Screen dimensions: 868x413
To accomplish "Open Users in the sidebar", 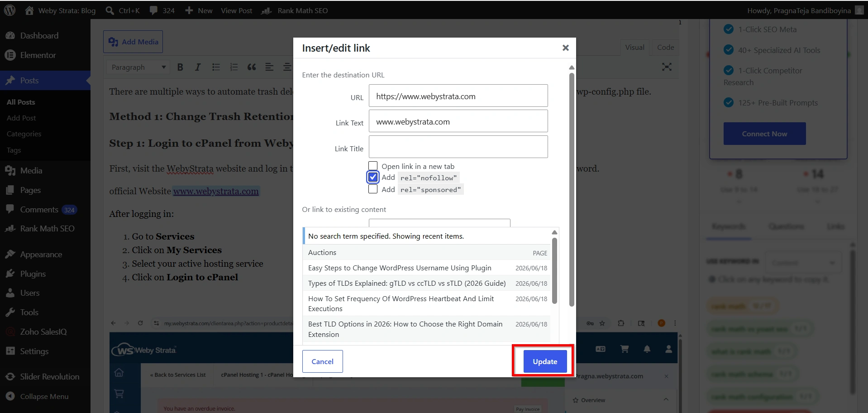I will click(x=30, y=293).
